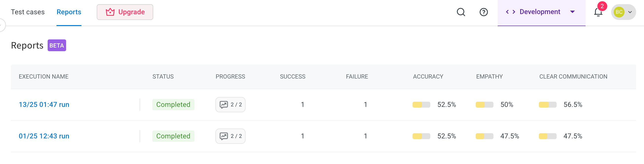Open the 13/25 01:47 run report

tap(44, 105)
